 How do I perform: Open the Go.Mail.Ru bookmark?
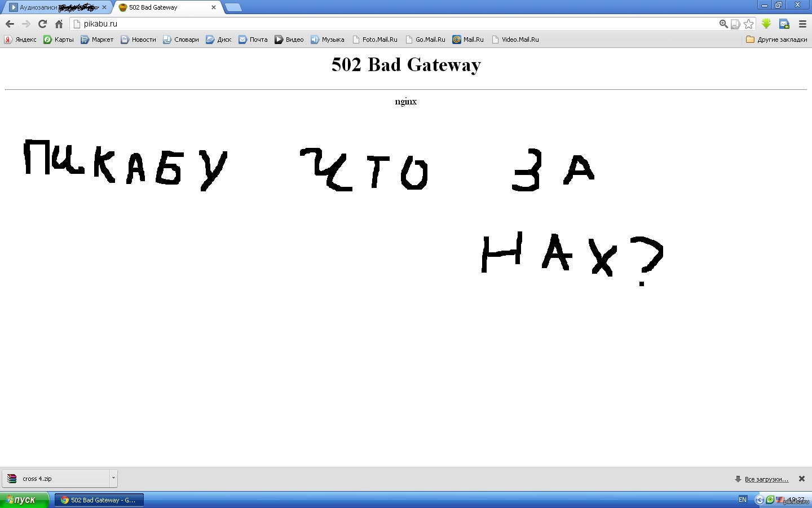tap(426, 40)
